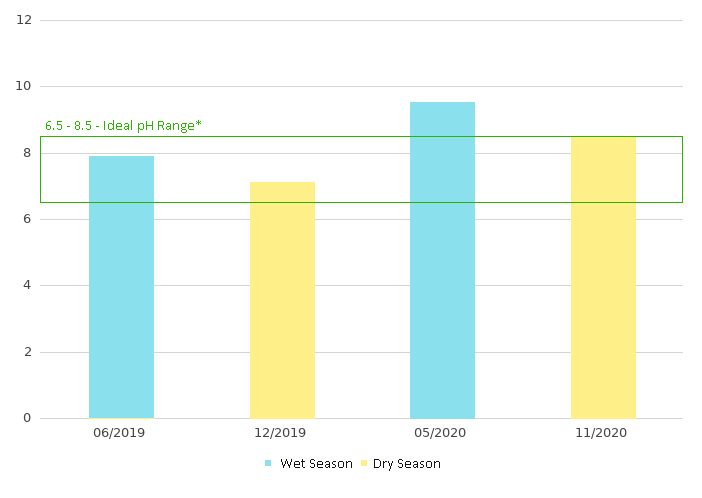Click the Ideal pH Range annotation text

[123, 126]
